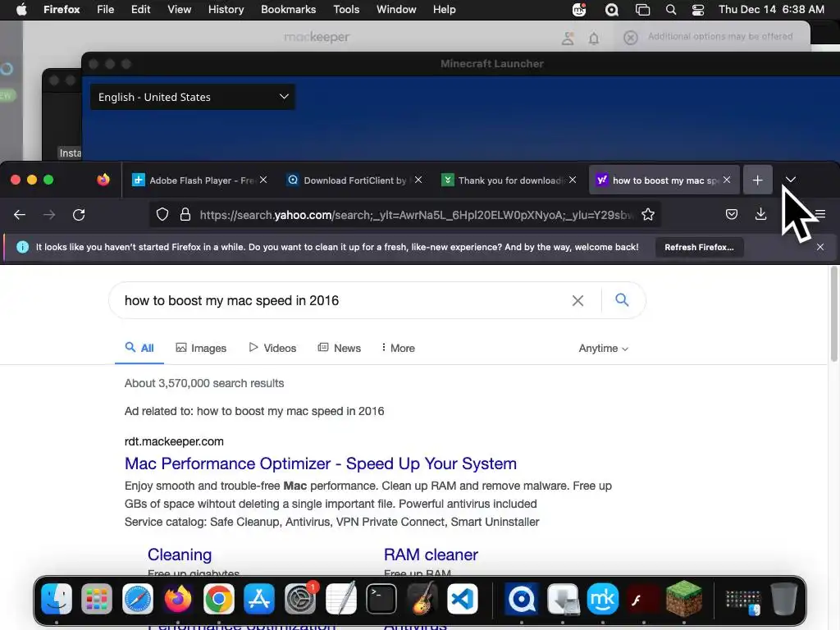Open Mac Performance Optimizer ad link
Viewport: 840px width, 630px height.
[321, 463]
